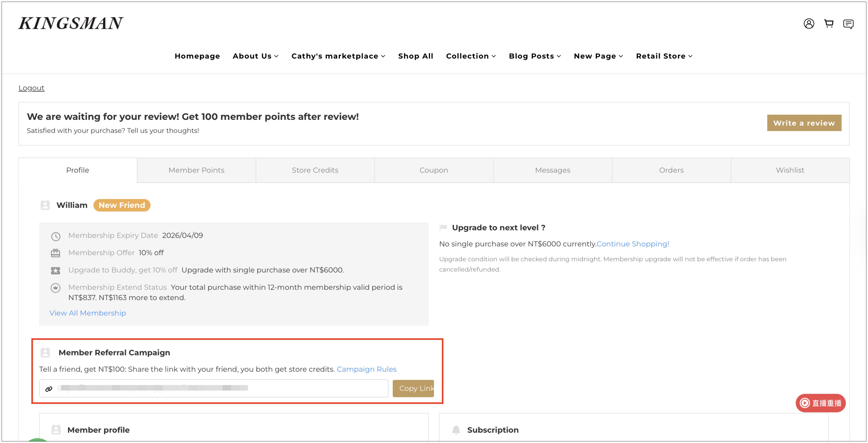Open View All Membership link
Screen dimensions: 868x443
point(88,313)
